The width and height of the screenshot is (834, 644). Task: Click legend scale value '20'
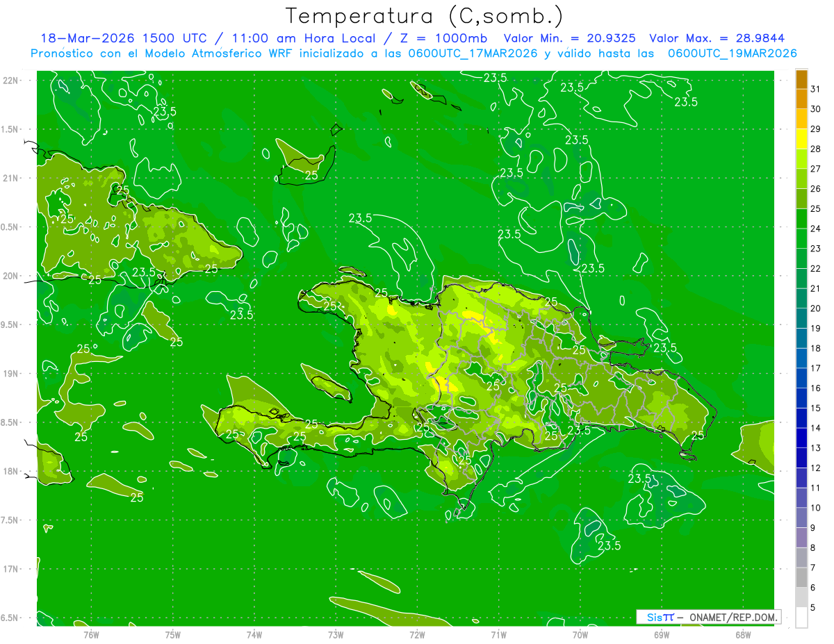[x=816, y=308]
